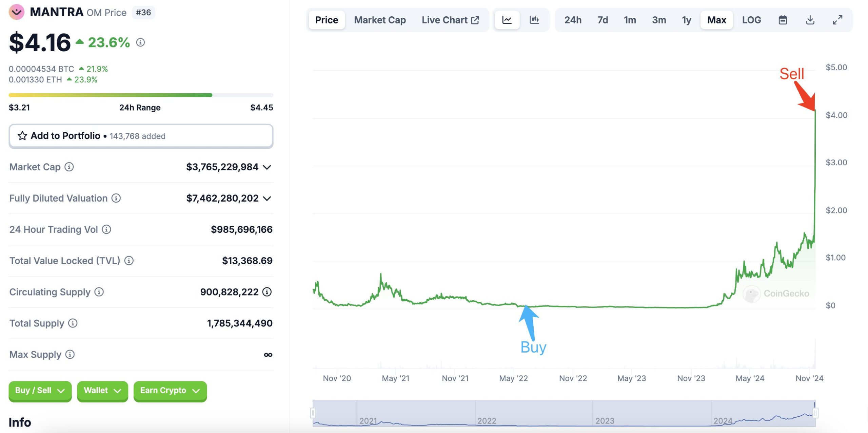Expand the Fully Diluted Valuation chevron
The image size is (868, 433).
[x=267, y=199]
